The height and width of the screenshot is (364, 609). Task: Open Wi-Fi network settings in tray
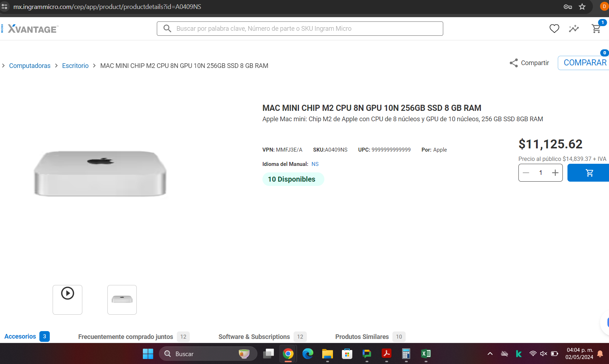533,354
